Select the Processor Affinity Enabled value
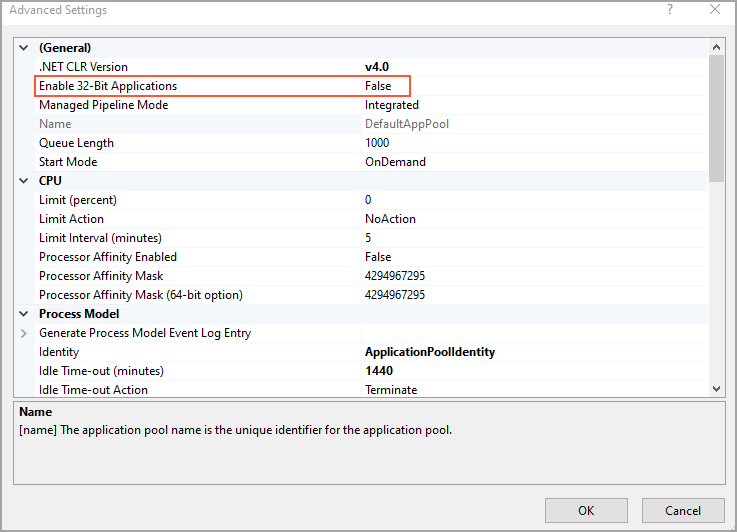 point(378,257)
